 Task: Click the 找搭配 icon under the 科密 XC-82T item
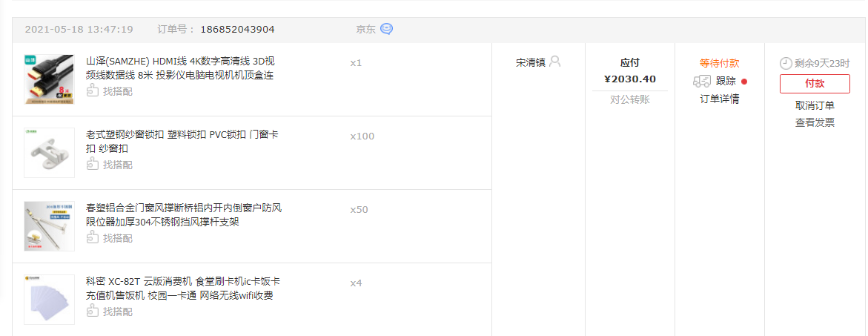coord(93,312)
